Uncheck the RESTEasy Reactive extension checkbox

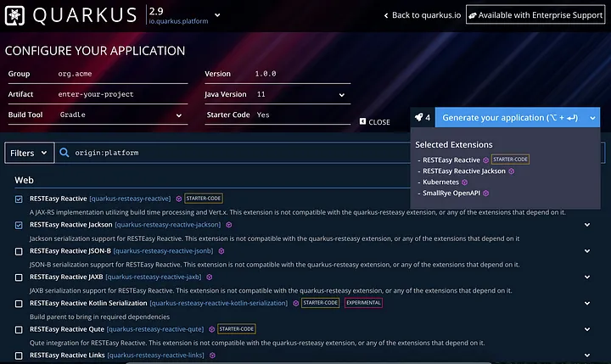pyautogui.click(x=19, y=199)
